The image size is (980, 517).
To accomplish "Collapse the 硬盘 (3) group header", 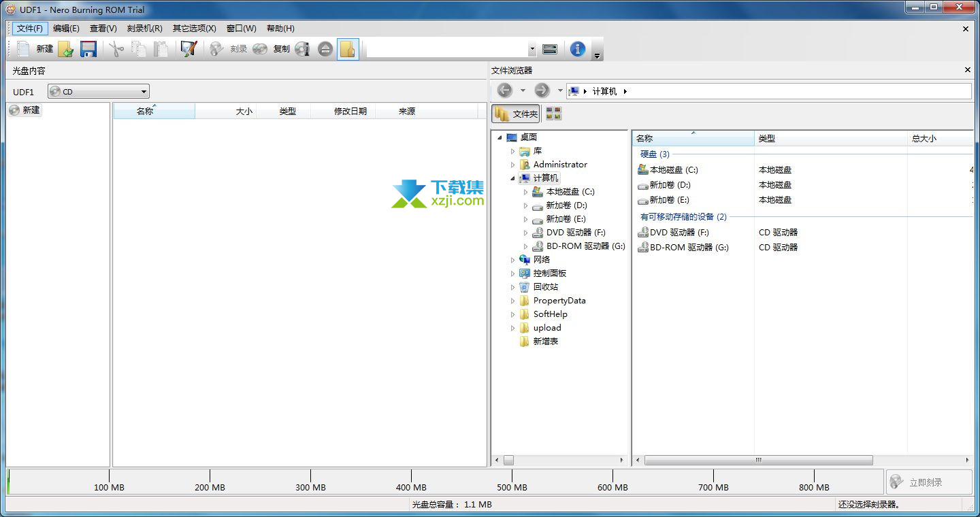I will (655, 154).
